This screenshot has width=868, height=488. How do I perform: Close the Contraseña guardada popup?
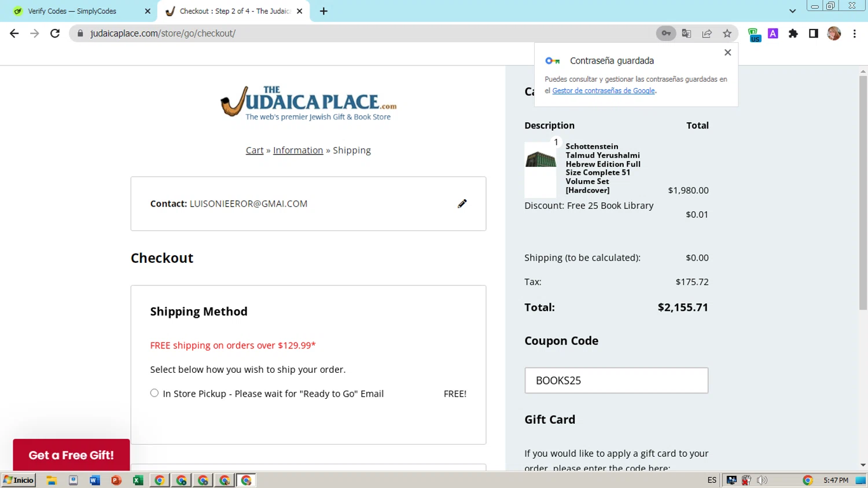(x=728, y=52)
